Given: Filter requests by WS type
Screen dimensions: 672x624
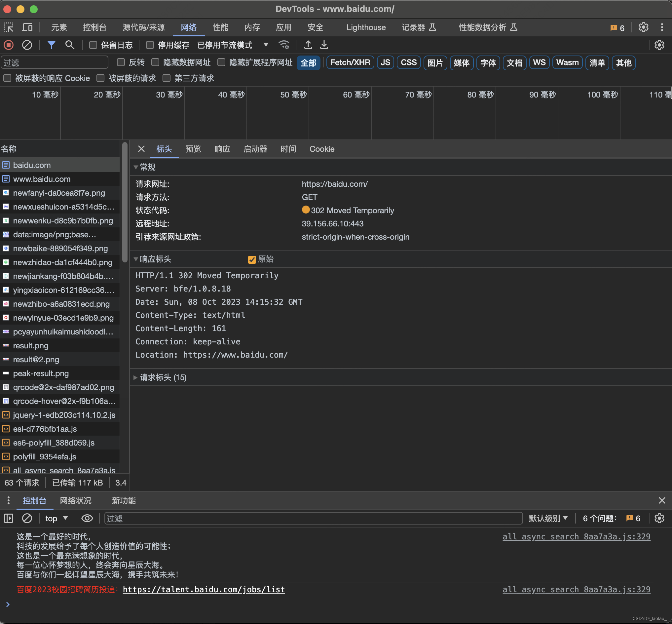Looking at the screenshot, I should (x=540, y=62).
